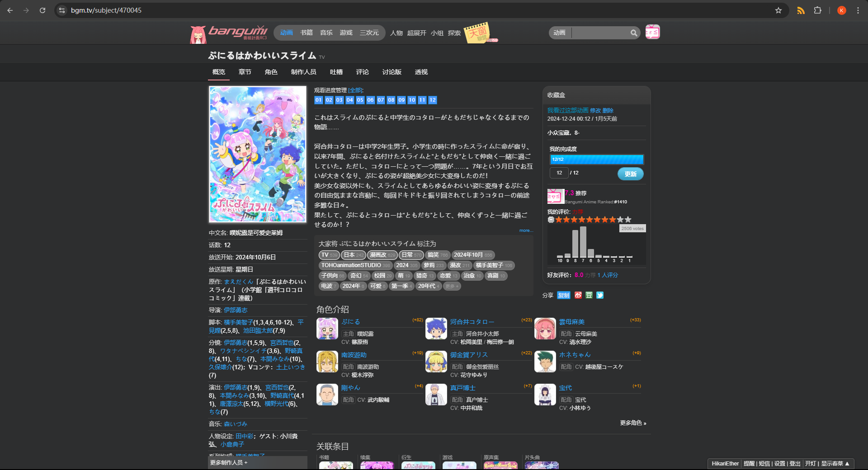This screenshot has width=868, height=470.
Task: Toggle 开灯 light mode
Action: click(x=811, y=464)
